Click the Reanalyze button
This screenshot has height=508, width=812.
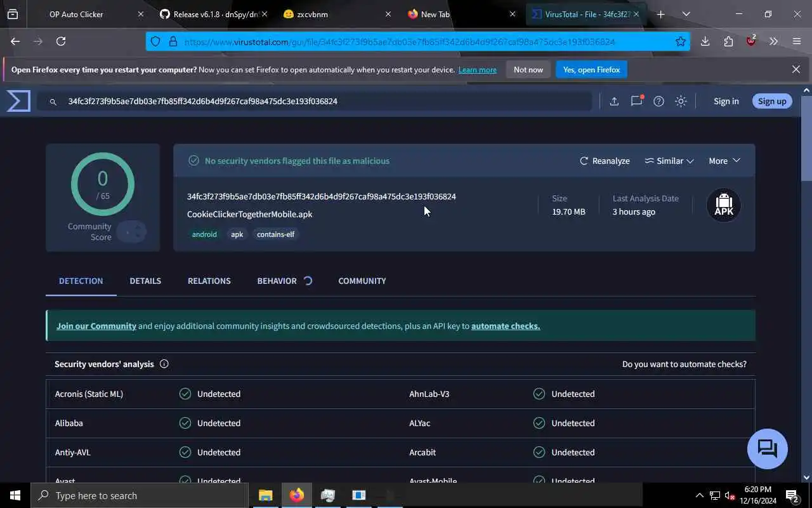click(x=605, y=161)
